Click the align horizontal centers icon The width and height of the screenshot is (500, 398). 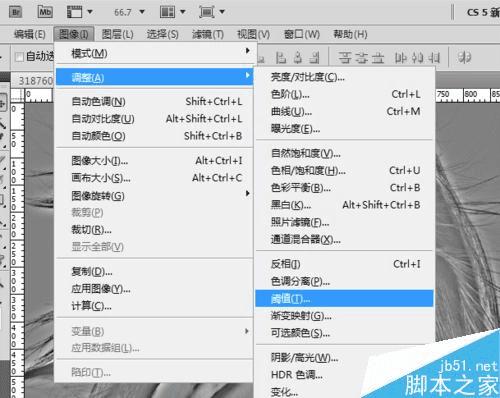pos(298,58)
